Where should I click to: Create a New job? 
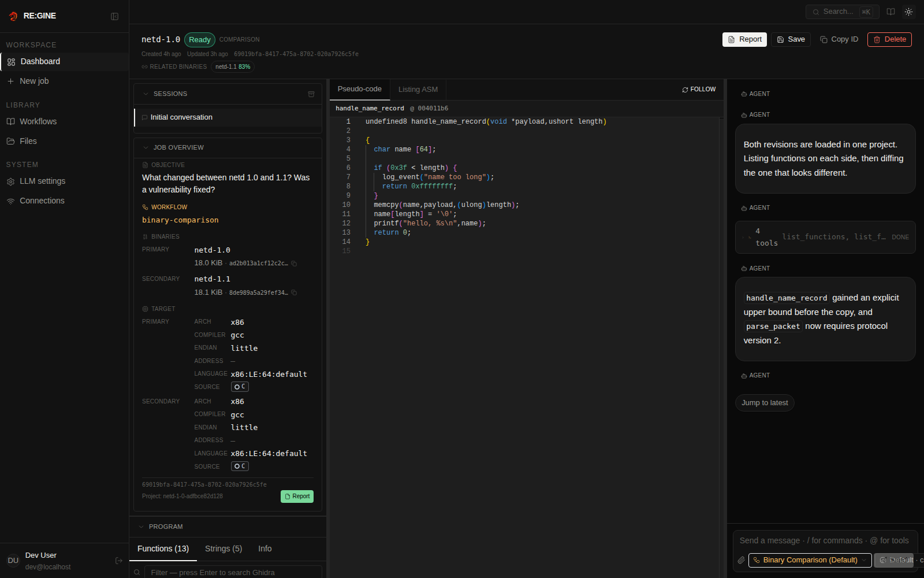[64, 81]
